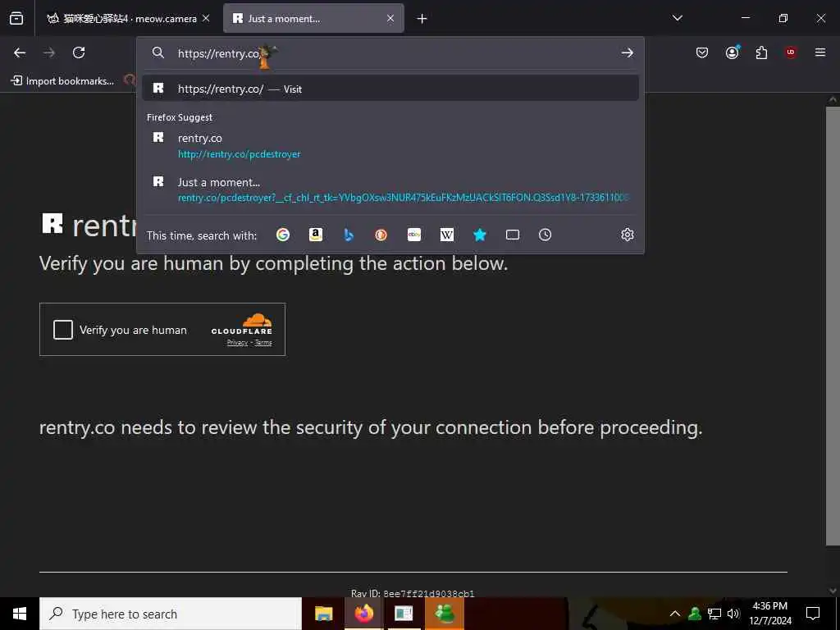This screenshot has height=630, width=840.
Task: Close the meow.camera tab
Action: tap(206, 18)
